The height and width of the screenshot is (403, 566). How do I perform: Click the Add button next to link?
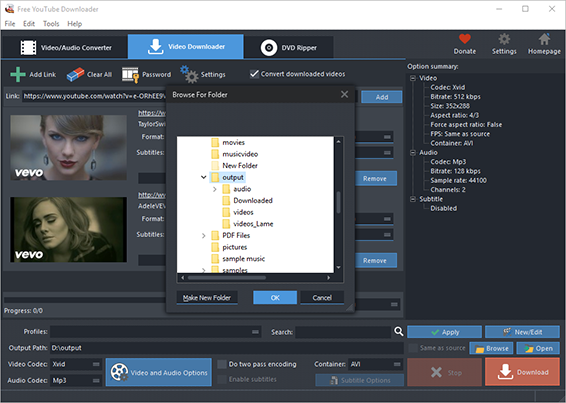pos(382,97)
